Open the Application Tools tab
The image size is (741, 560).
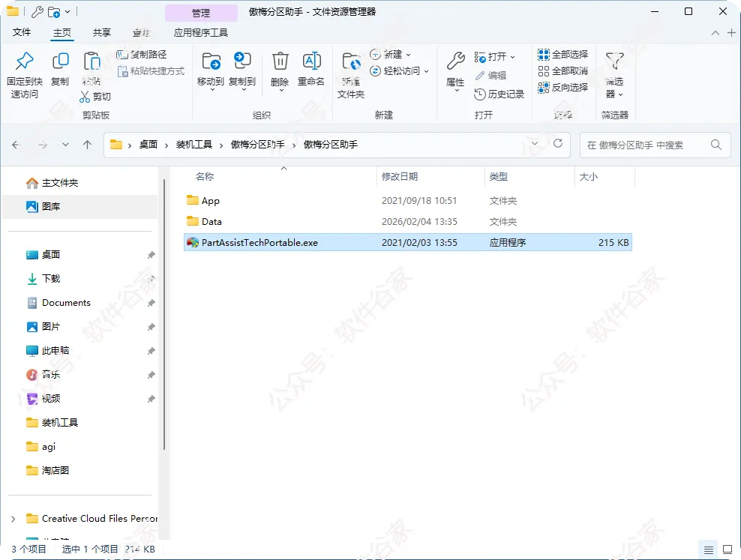(x=201, y=32)
